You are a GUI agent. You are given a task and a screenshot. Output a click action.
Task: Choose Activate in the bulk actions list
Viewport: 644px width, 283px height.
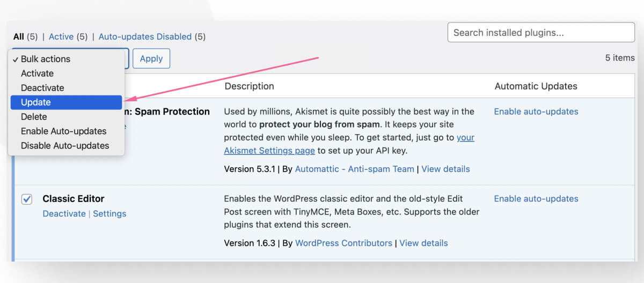37,73
